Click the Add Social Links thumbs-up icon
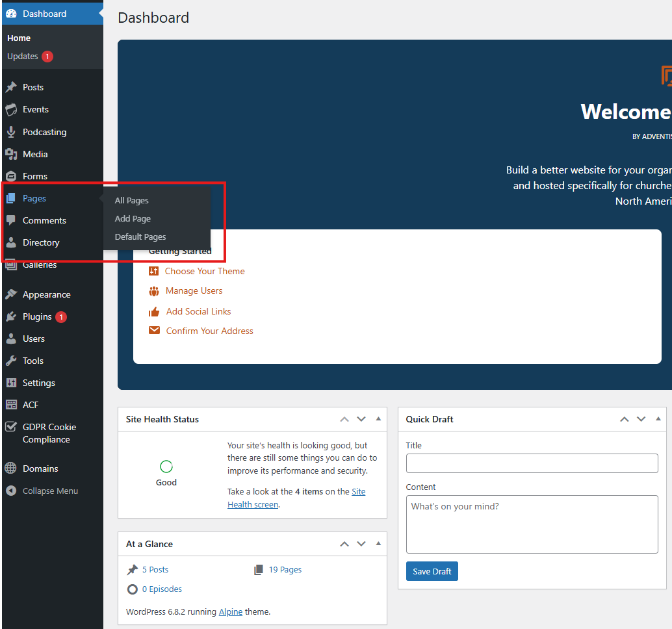This screenshot has width=672, height=629. pyautogui.click(x=154, y=312)
